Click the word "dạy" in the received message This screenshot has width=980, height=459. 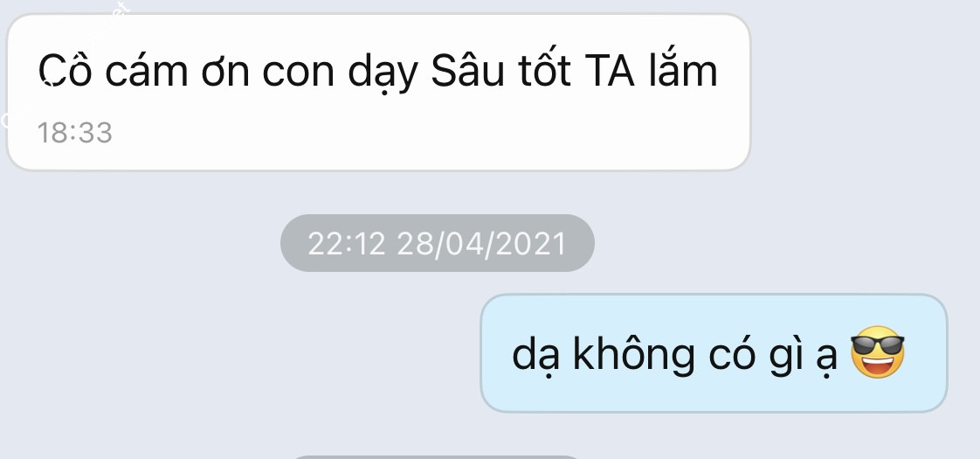pos(383,73)
